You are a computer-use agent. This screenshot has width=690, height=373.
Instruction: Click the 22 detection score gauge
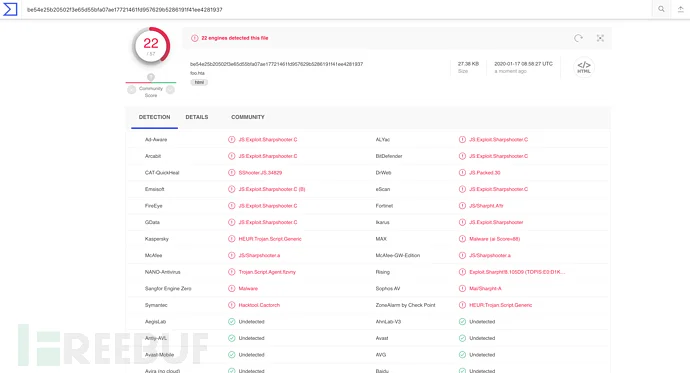151,46
